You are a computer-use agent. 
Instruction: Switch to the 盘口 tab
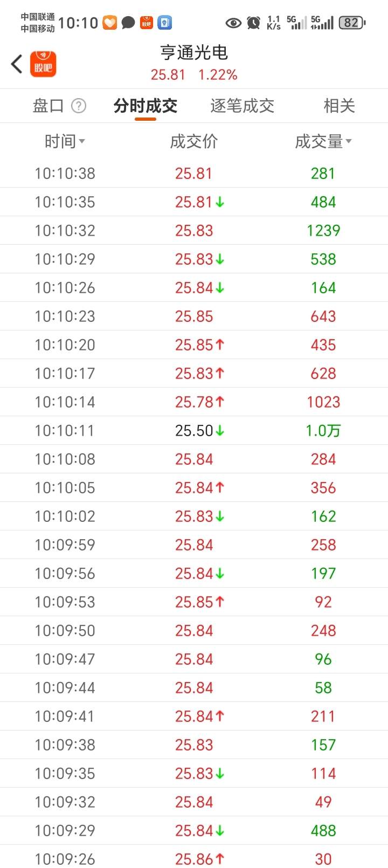pos(48,106)
